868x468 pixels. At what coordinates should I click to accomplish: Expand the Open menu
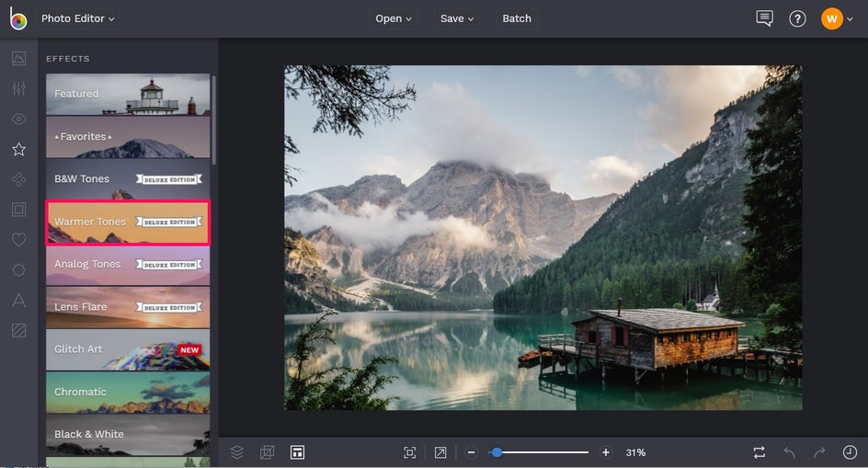[x=394, y=18]
